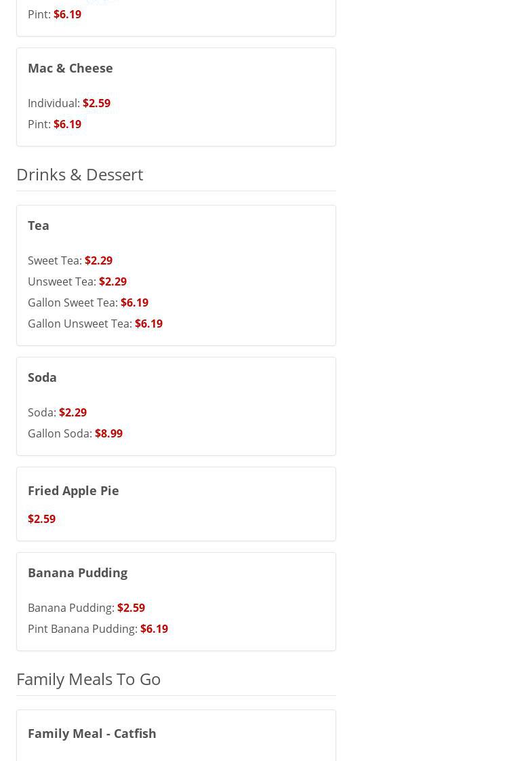Viewport: 532px width, 761px height.
Task: Click the Unsweet Tea $2.29 price
Action: pyautogui.click(x=112, y=281)
